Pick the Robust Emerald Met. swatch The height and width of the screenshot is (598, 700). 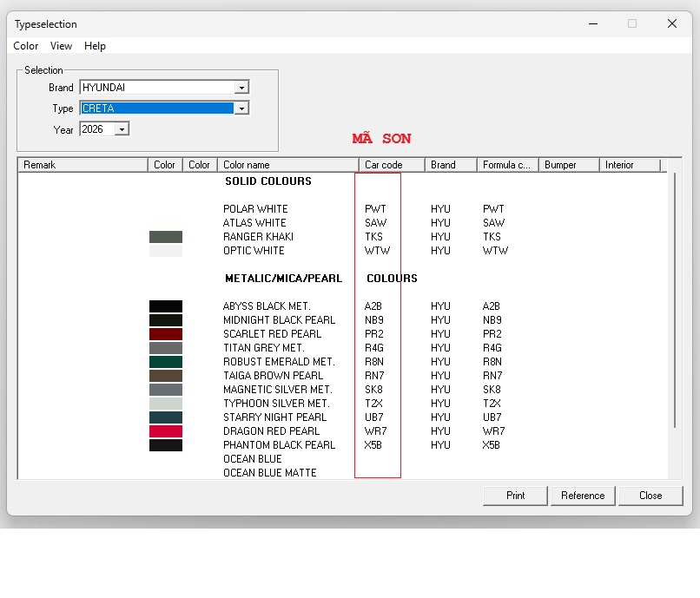pos(166,362)
